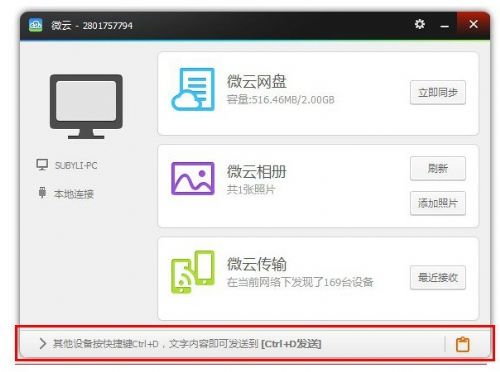
Task: Expand the bottom bar chevron arrow
Action: pos(42,343)
